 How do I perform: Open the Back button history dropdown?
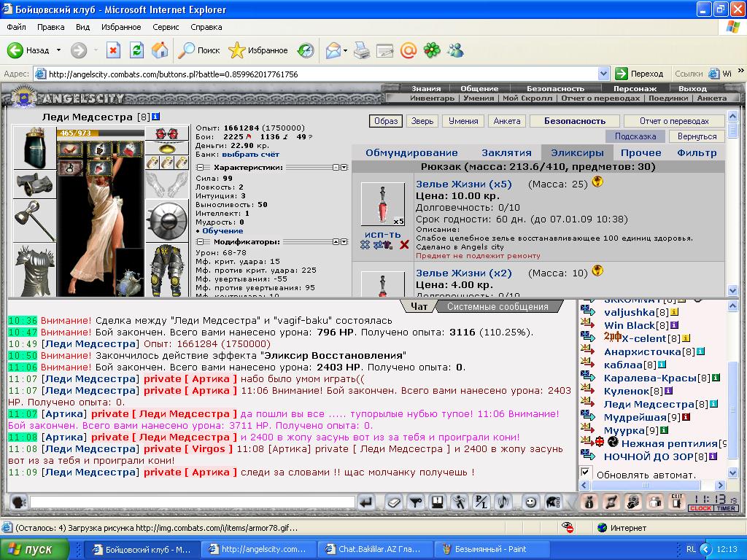tap(58, 50)
